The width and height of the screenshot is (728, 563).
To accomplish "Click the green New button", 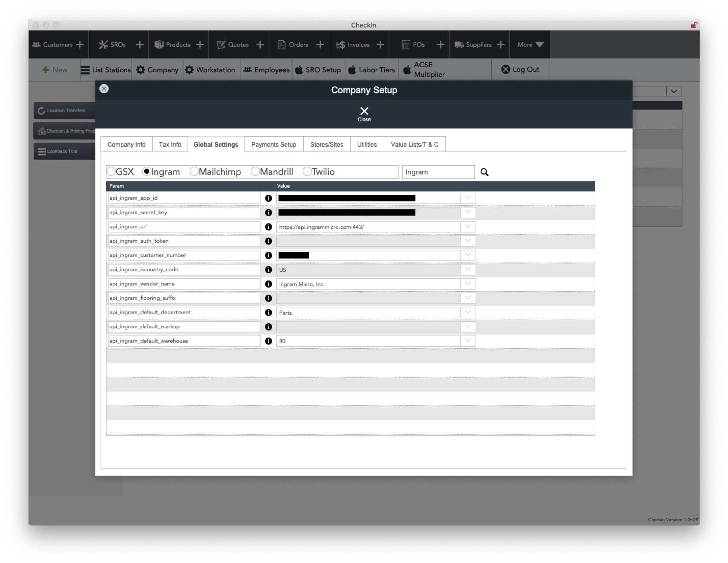I will coord(55,70).
